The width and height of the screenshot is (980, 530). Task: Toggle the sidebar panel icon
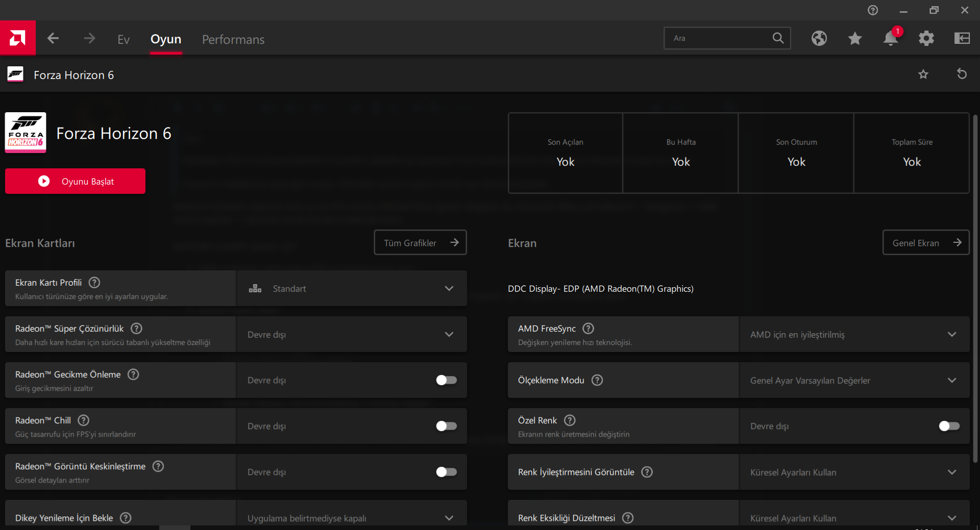coord(962,38)
